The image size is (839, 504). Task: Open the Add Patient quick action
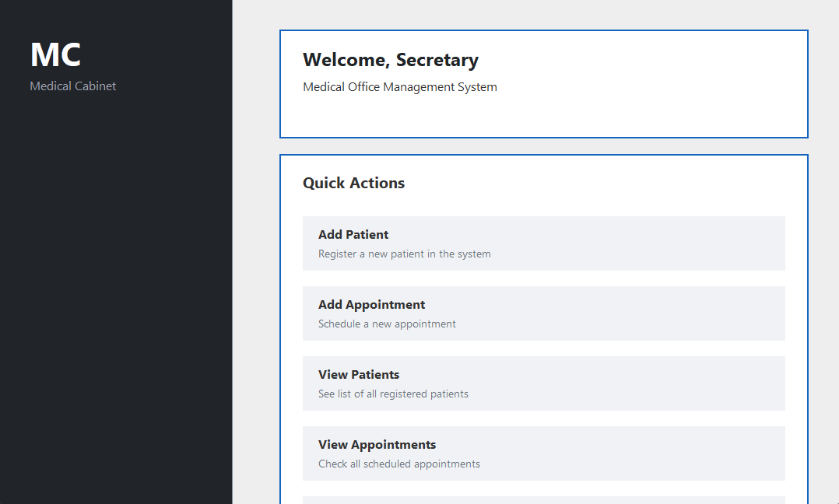[x=543, y=243]
